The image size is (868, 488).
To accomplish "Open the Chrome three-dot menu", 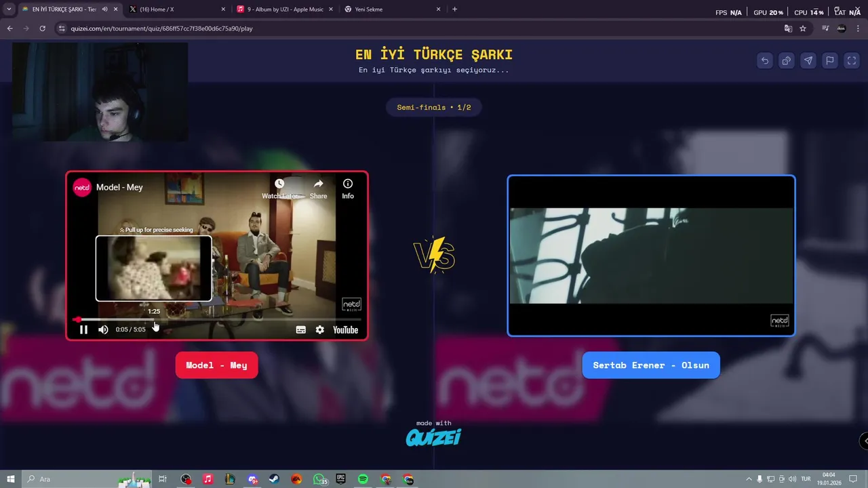I will pyautogui.click(x=858, y=28).
